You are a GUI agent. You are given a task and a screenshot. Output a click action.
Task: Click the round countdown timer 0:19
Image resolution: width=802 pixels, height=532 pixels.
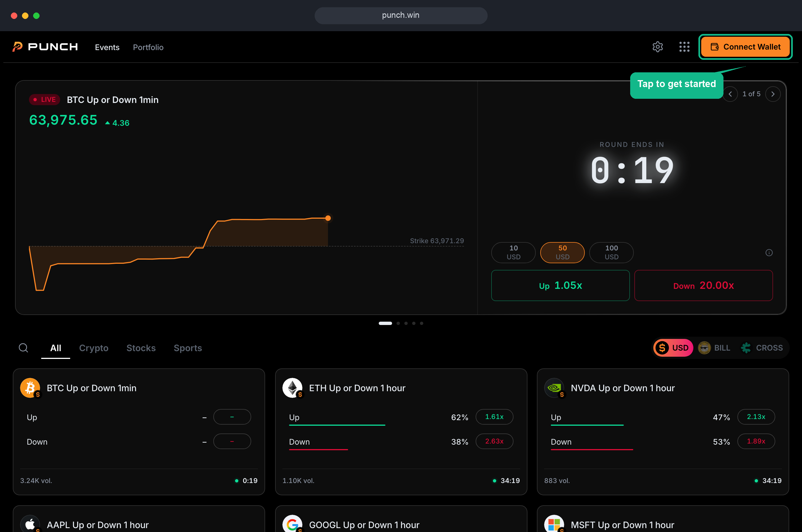[632, 170]
